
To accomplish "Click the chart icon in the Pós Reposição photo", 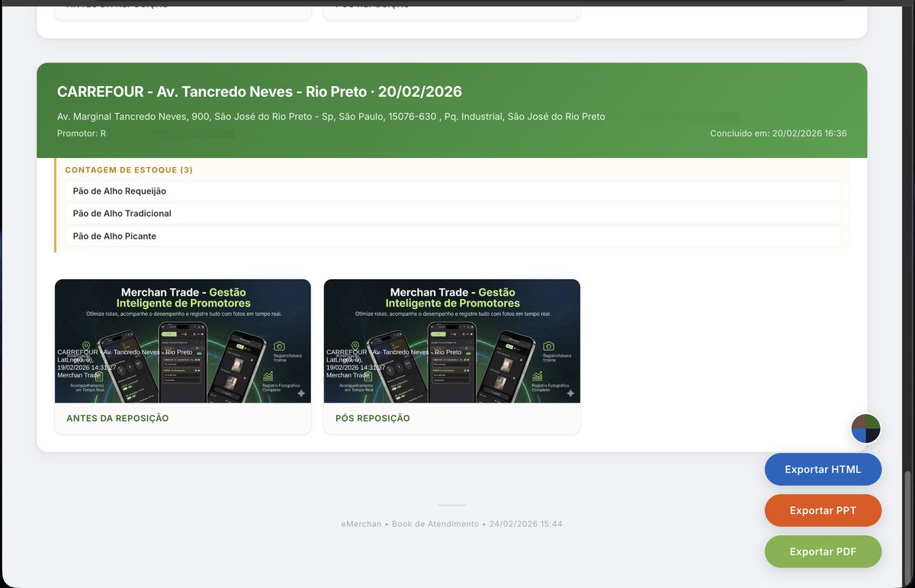I will pyautogui.click(x=538, y=376).
